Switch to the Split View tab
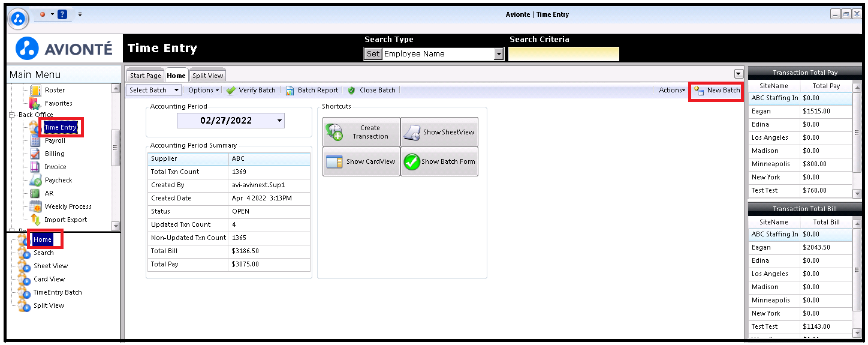Viewport: 868px width, 345px height. (208, 76)
